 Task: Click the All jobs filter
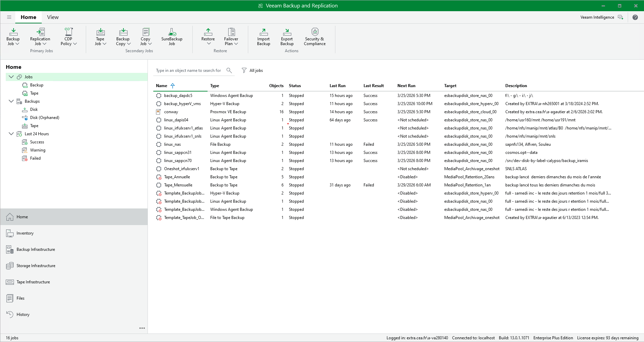(x=252, y=71)
